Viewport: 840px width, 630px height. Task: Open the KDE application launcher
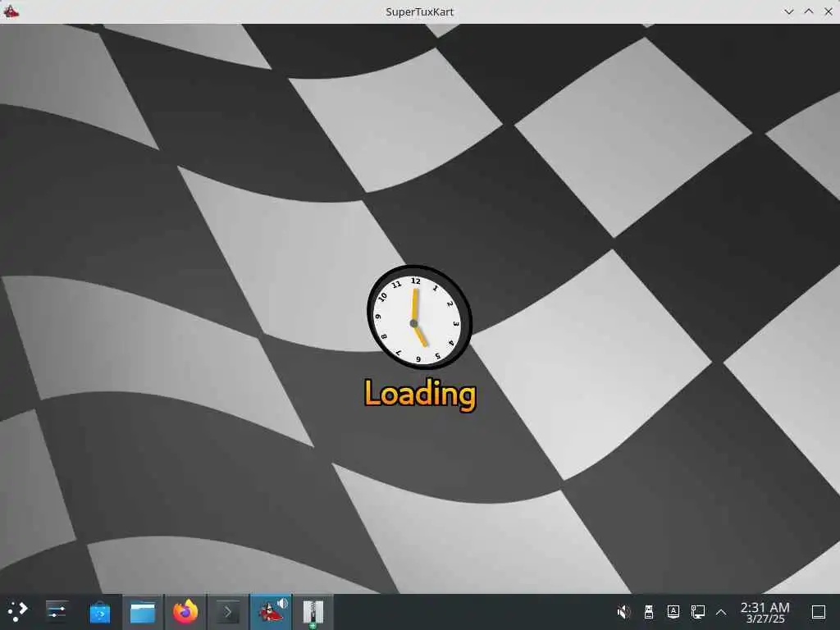[17, 611]
